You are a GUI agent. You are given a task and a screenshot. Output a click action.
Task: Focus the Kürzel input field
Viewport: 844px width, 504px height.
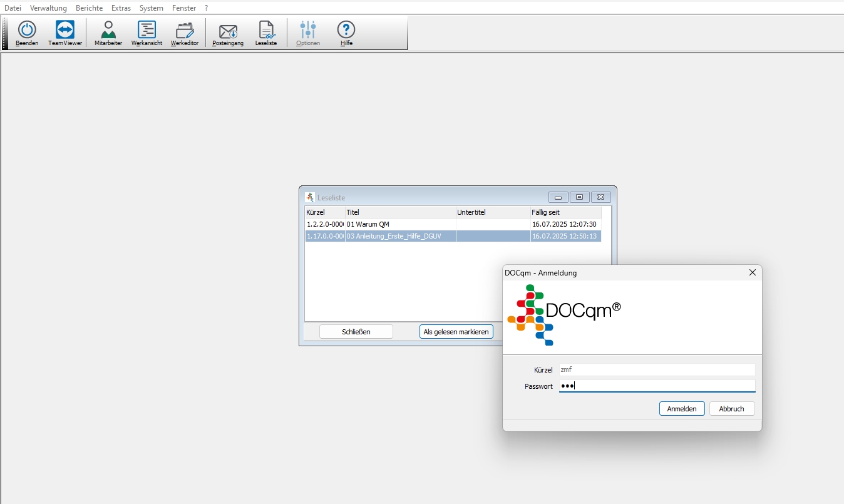pos(657,369)
